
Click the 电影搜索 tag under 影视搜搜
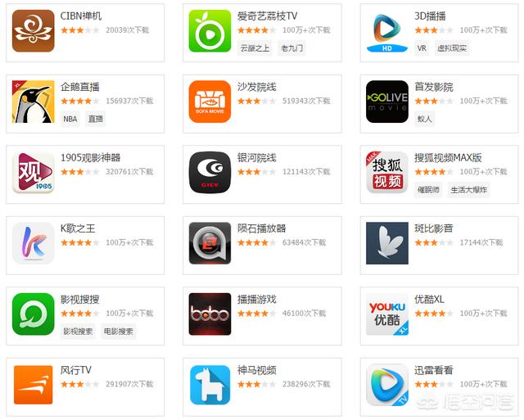click(x=118, y=332)
